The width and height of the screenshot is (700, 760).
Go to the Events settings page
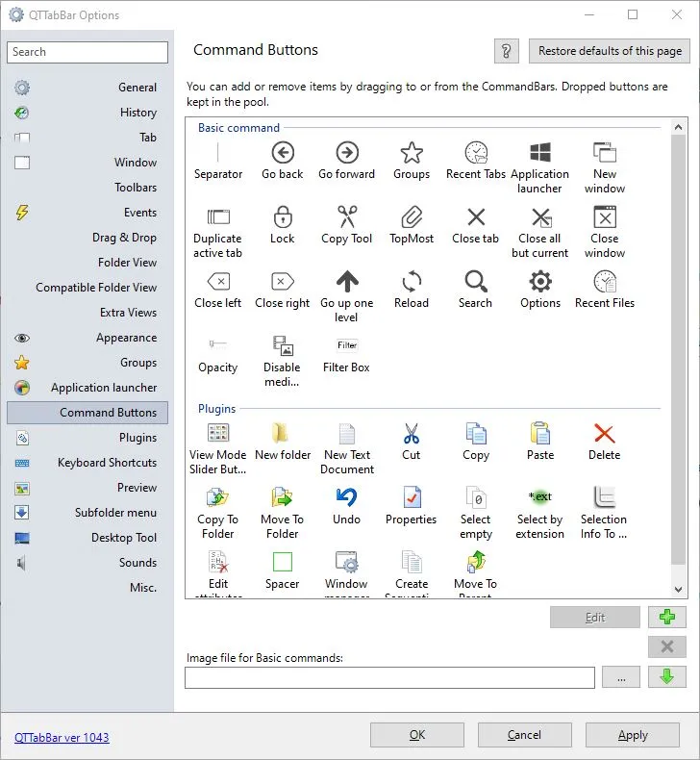[x=87, y=213]
